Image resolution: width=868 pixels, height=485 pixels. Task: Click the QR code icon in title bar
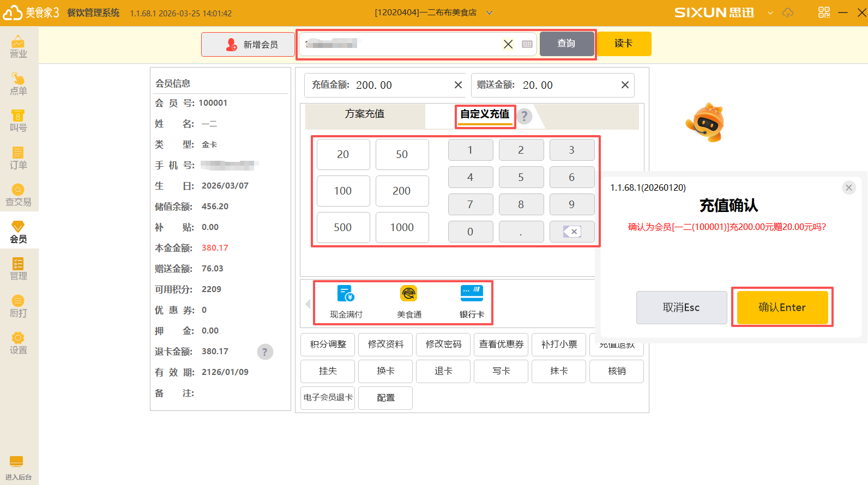click(x=824, y=12)
